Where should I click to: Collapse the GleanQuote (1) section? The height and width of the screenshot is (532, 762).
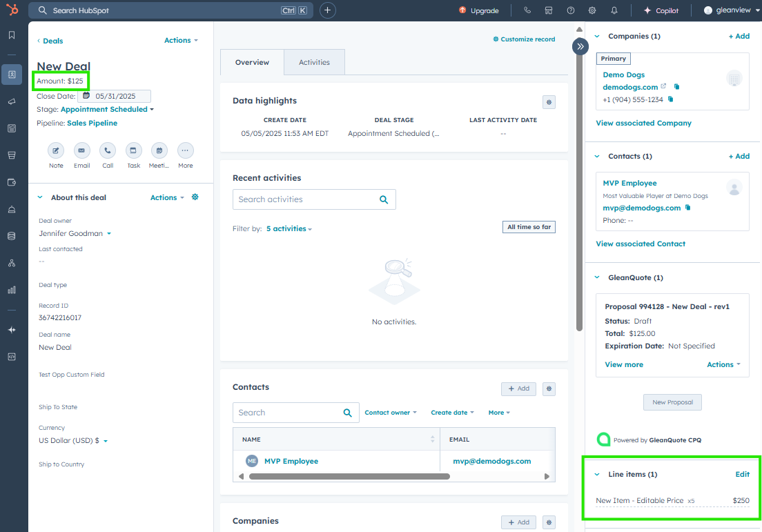[x=597, y=277]
